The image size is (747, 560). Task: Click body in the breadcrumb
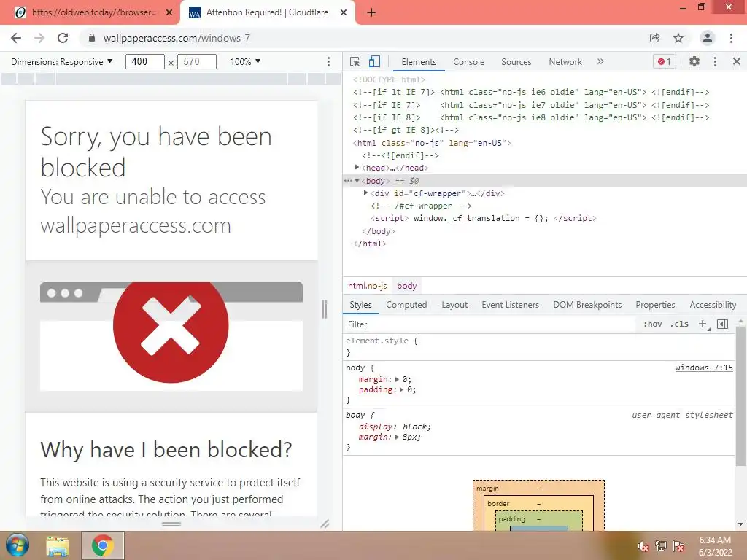coord(407,286)
